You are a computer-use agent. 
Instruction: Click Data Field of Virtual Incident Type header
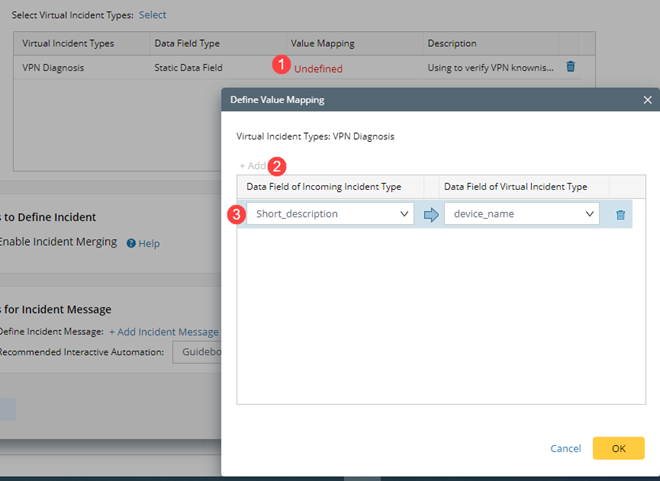tap(514, 187)
